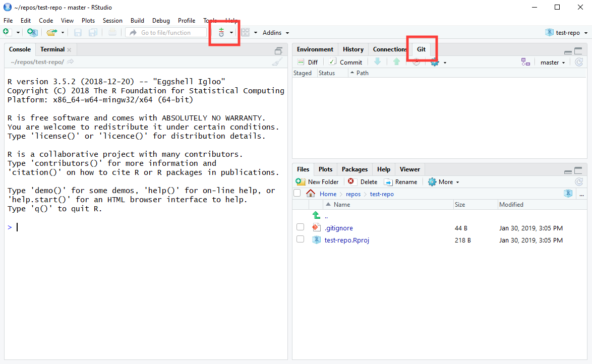Image resolution: width=592 pixels, height=364 pixels.
Task: Click the Git push up-arrow icon
Action: (396, 62)
